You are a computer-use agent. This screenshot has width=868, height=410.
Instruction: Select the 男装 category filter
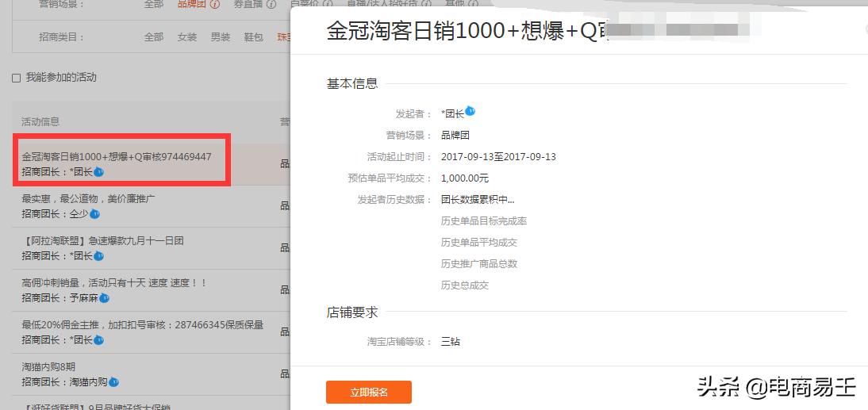[221, 37]
